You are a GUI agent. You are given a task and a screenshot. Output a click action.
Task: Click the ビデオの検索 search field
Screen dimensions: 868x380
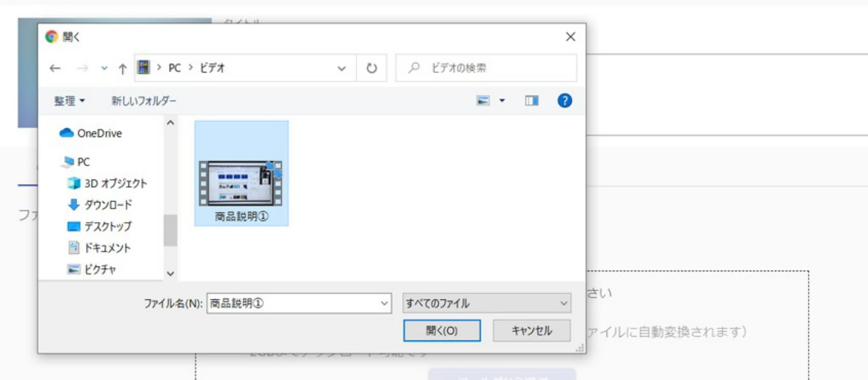[x=486, y=68]
